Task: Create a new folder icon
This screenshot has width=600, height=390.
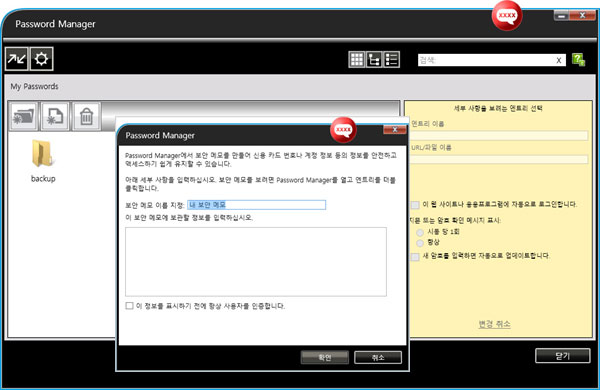Action: (x=23, y=116)
